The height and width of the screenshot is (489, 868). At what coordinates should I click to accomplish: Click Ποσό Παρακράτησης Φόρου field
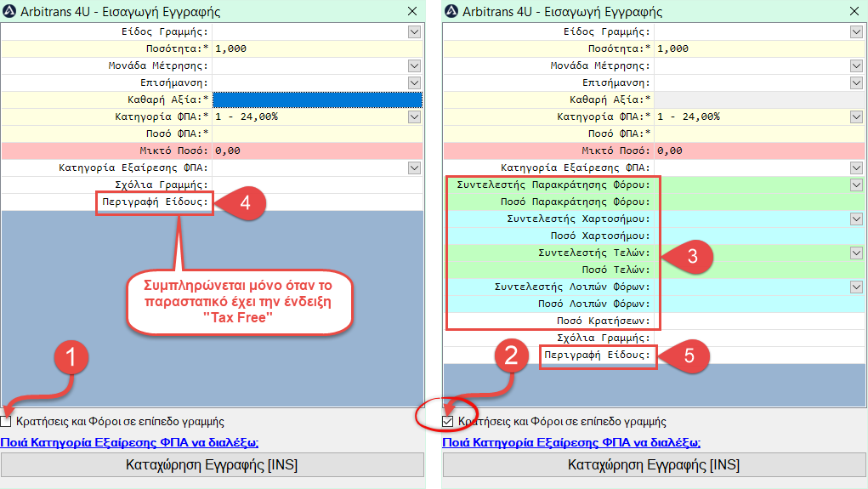[x=759, y=202]
